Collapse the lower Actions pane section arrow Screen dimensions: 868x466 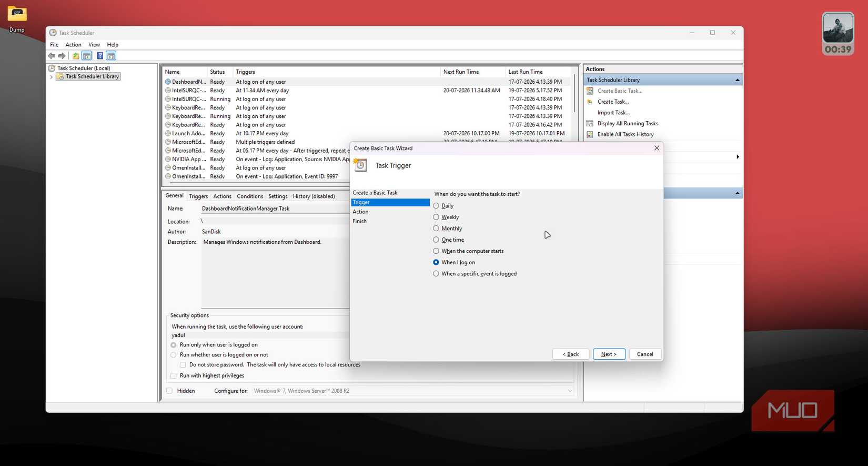click(x=737, y=193)
